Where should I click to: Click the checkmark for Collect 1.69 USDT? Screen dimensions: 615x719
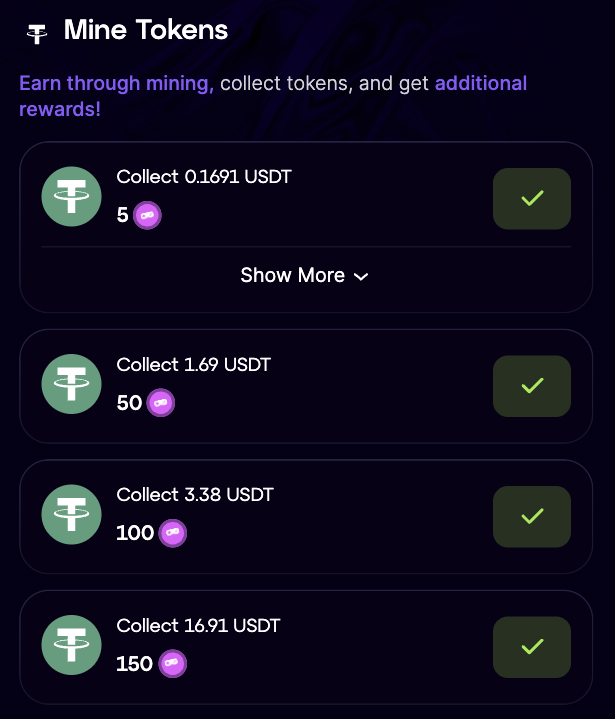tap(532, 386)
